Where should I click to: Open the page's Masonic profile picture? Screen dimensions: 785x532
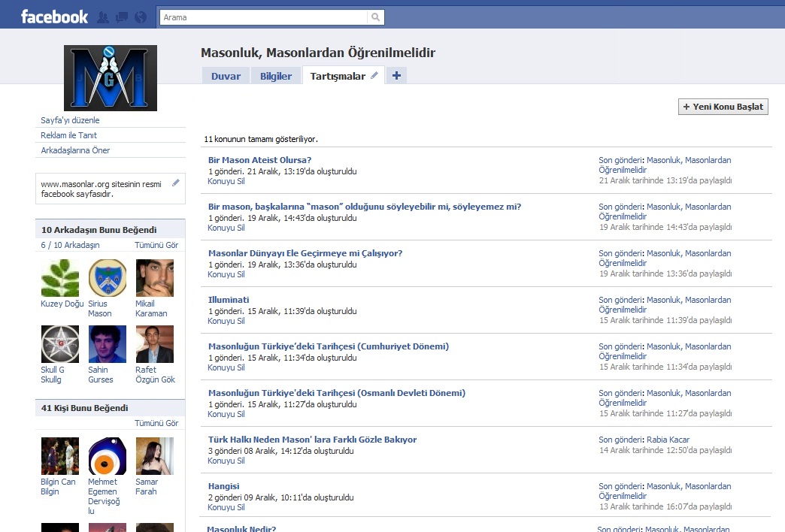click(110, 78)
